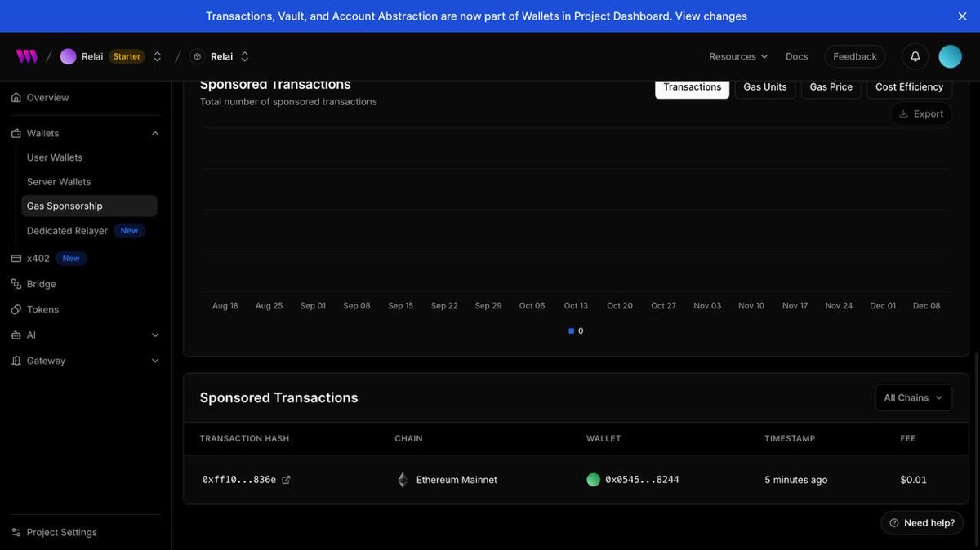The image size is (980, 550).
Task: Click the Overview home icon
Action: [x=16, y=97]
